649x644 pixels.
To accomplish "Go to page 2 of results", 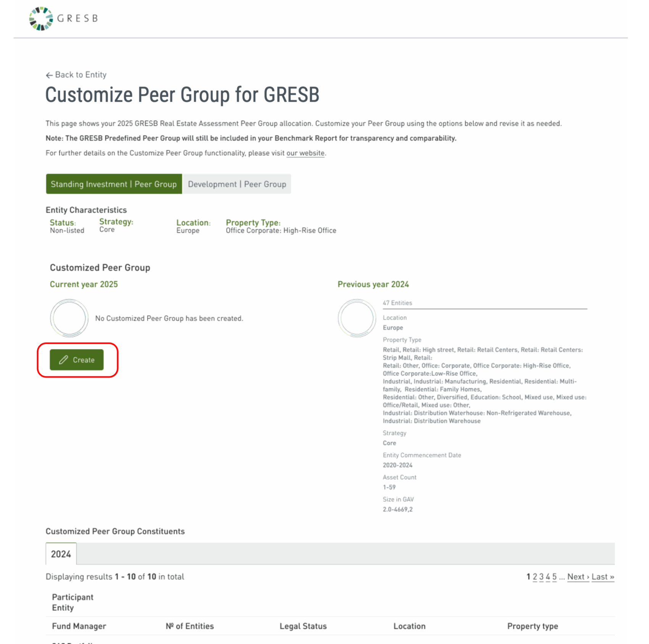I will point(535,576).
